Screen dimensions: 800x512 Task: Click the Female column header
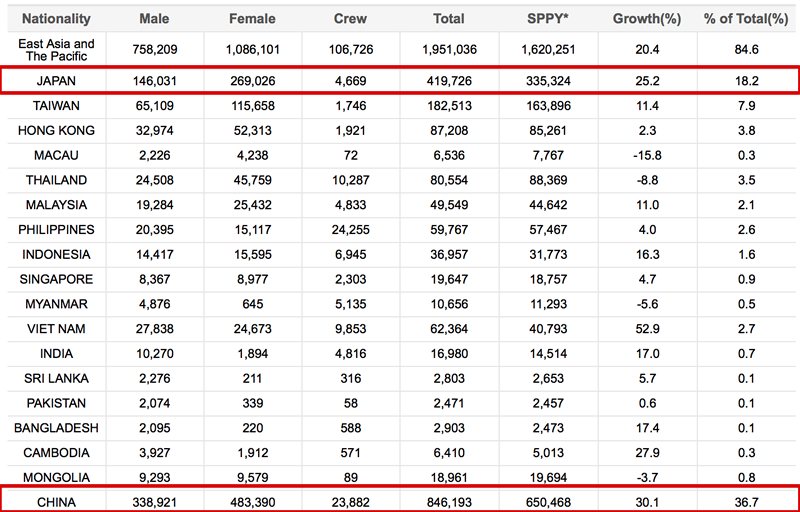click(x=252, y=19)
